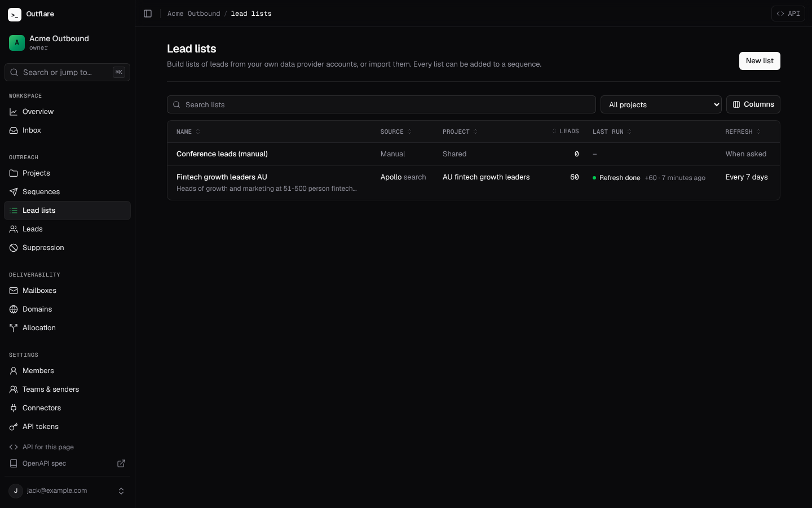Click the Acme Outbound breadcrumb link
The height and width of the screenshot is (508, 812).
pos(194,14)
